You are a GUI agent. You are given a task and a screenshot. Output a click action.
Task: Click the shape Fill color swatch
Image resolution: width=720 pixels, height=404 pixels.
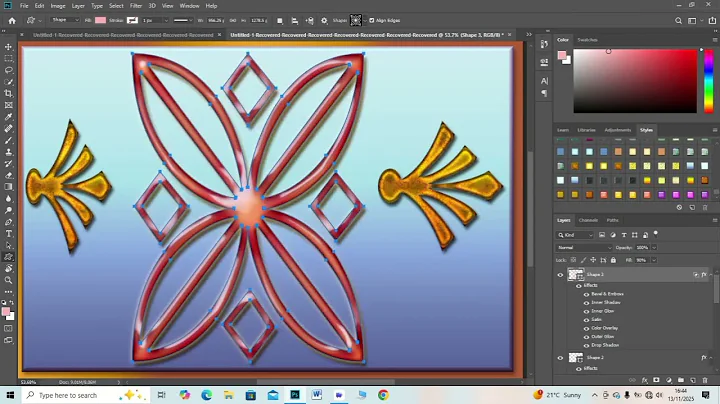pyautogui.click(x=100, y=20)
